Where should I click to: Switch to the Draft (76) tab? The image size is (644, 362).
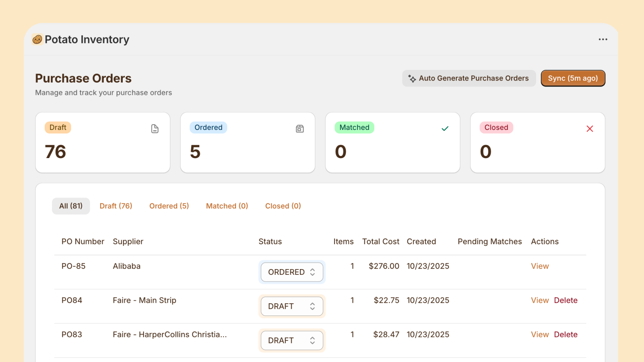tap(116, 206)
